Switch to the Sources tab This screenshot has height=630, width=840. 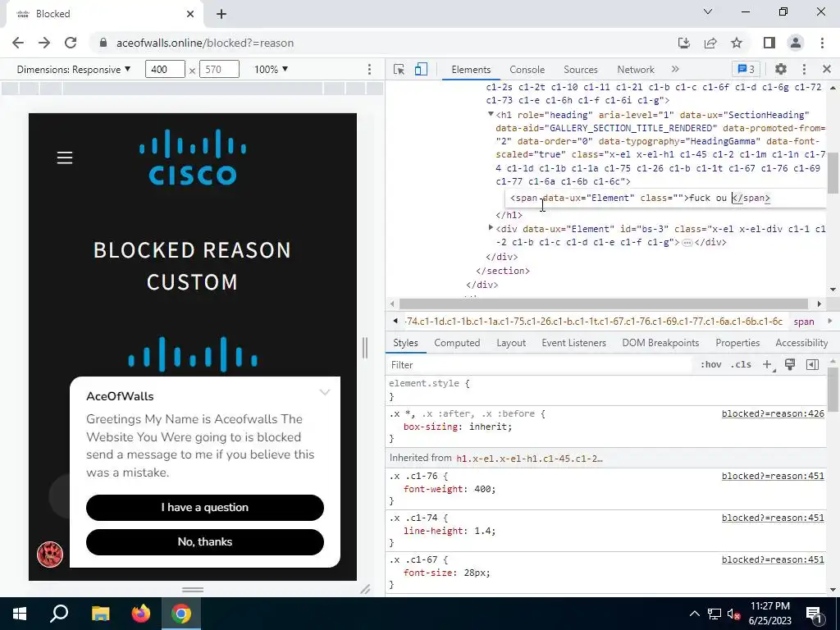click(580, 70)
